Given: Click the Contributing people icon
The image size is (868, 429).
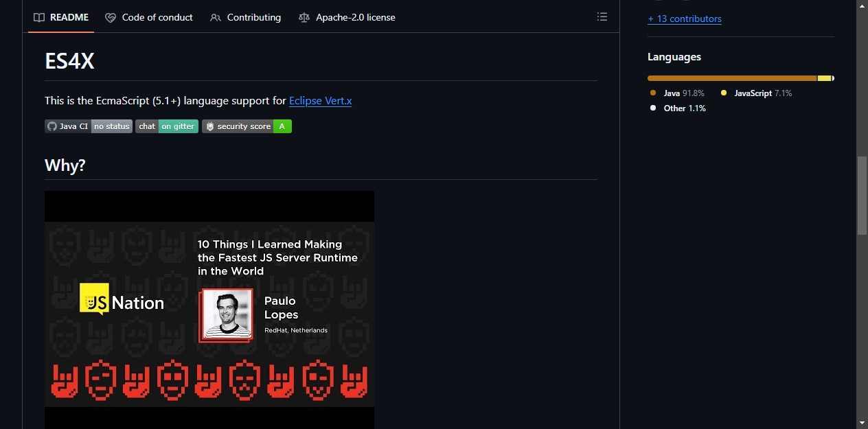Looking at the screenshot, I should (x=216, y=17).
